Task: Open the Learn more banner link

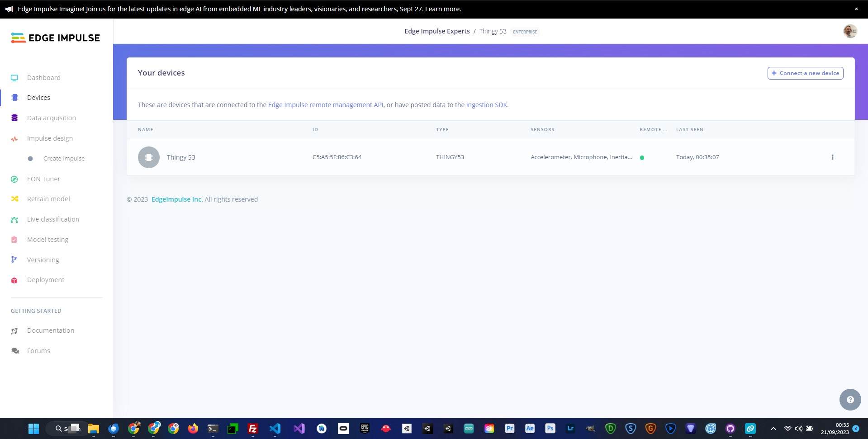Action: click(x=442, y=9)
